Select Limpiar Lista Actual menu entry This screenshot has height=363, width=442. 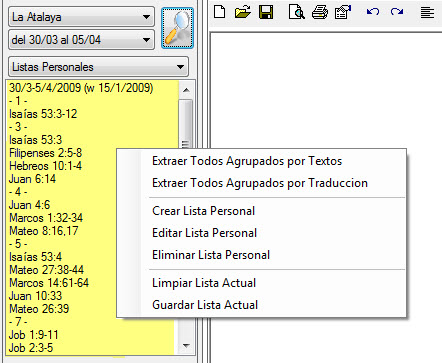click(204, 283)
